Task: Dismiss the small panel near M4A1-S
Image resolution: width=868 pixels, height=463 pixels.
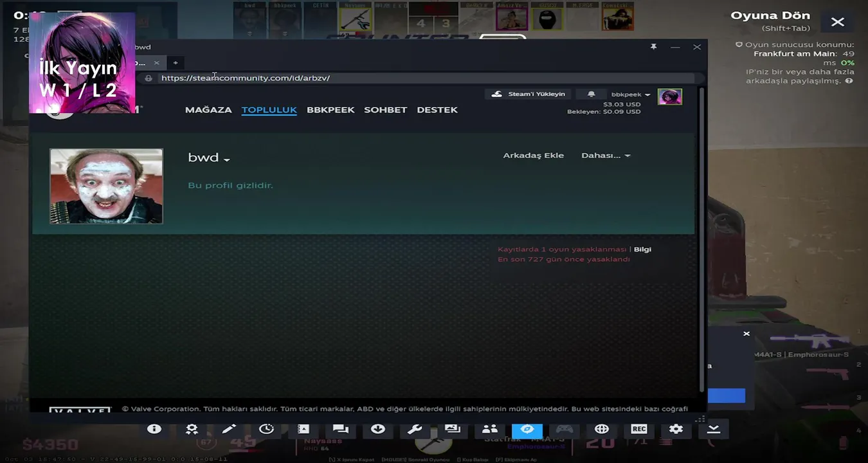Action: coord(746,334)
